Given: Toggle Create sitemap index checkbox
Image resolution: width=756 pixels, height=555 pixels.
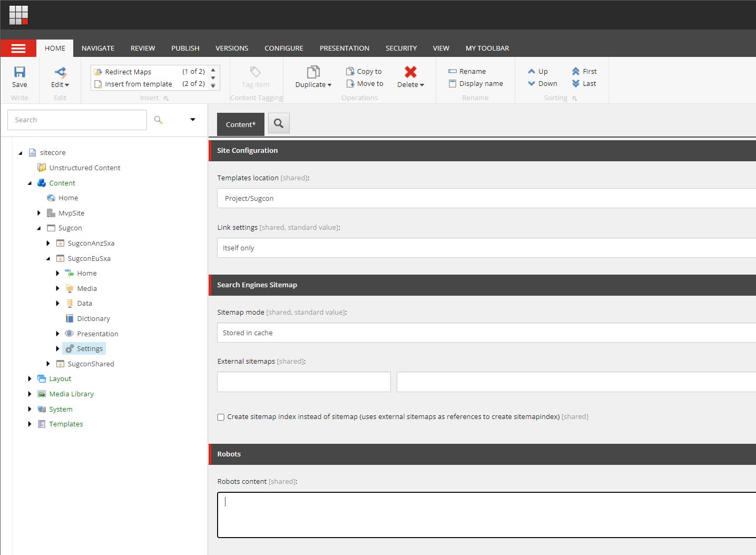Looking at the screenshot, I should [221, 417].
